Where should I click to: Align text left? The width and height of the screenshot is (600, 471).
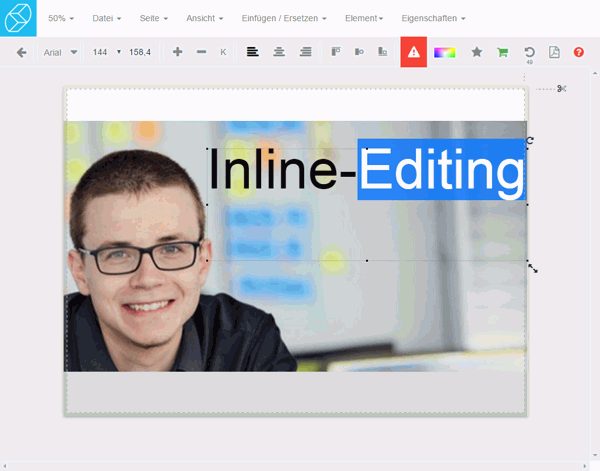253,52
